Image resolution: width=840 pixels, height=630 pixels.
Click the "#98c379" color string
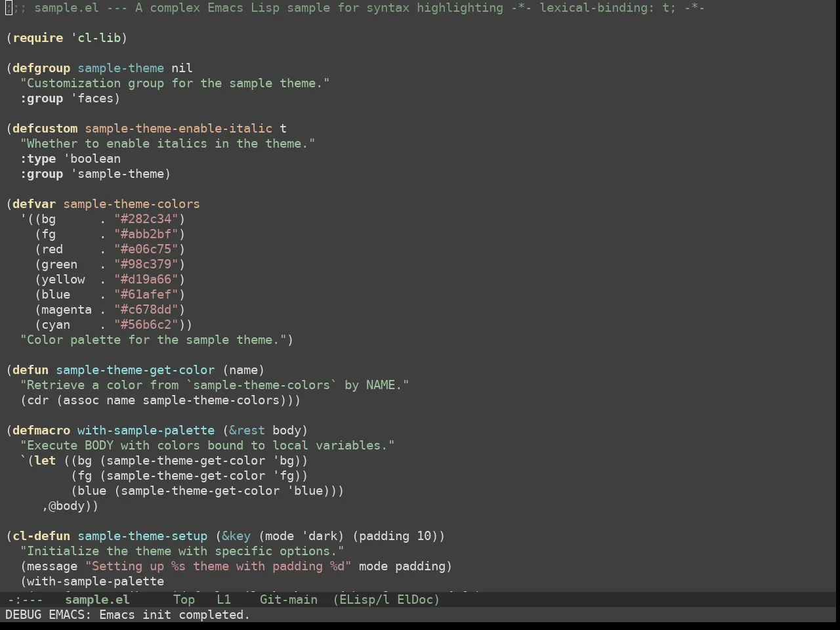coord(146,264)
